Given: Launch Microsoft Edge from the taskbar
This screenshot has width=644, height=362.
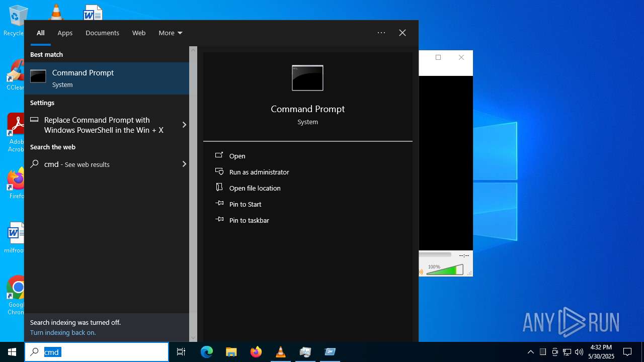Looking at the screenshot, I should coord(207,352).
